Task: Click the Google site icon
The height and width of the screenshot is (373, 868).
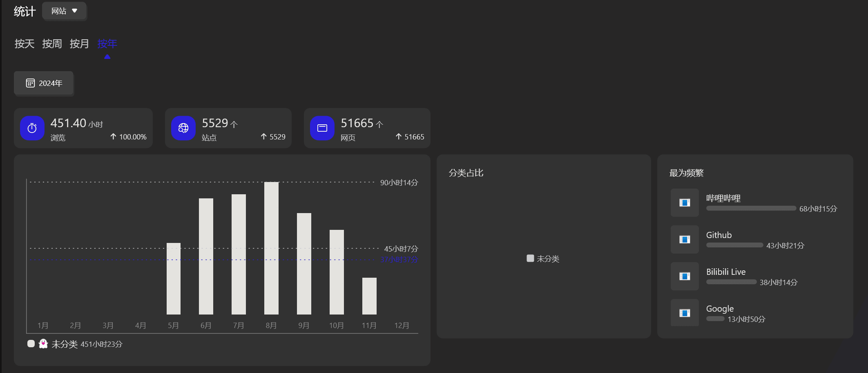Action: click(x=685, y=313)
